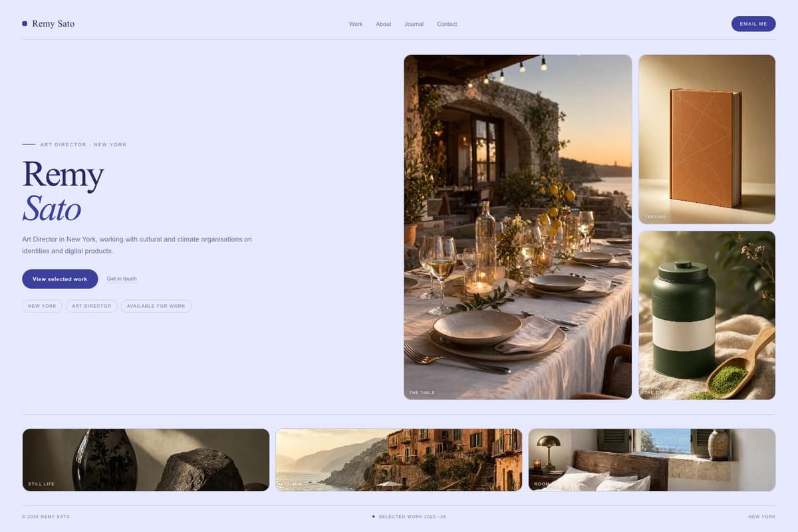This screenshot has width=798, height=532.
Task: Click the Email Me button
Action: coord(753,24)
